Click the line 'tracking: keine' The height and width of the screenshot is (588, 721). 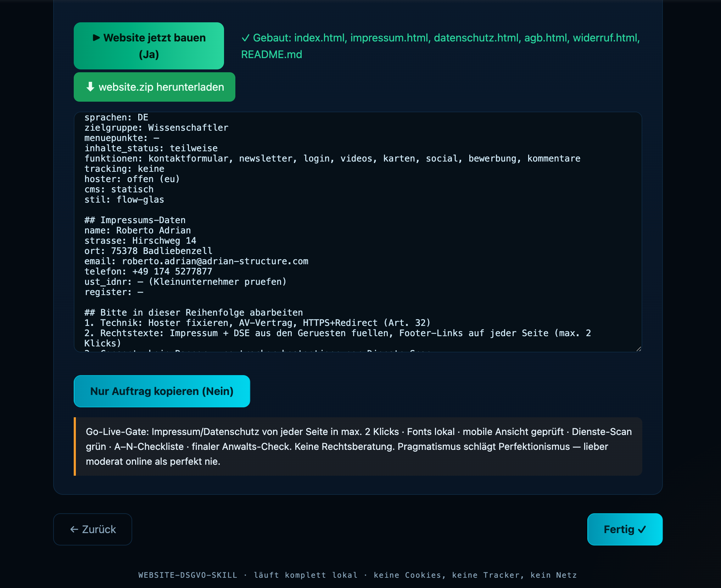(124, 169)
